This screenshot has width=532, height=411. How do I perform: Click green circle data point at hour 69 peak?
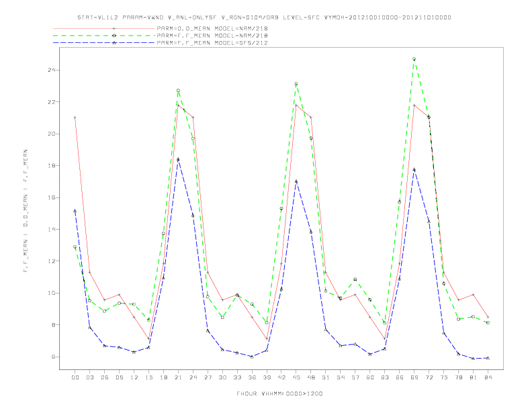tap(414, 59)
